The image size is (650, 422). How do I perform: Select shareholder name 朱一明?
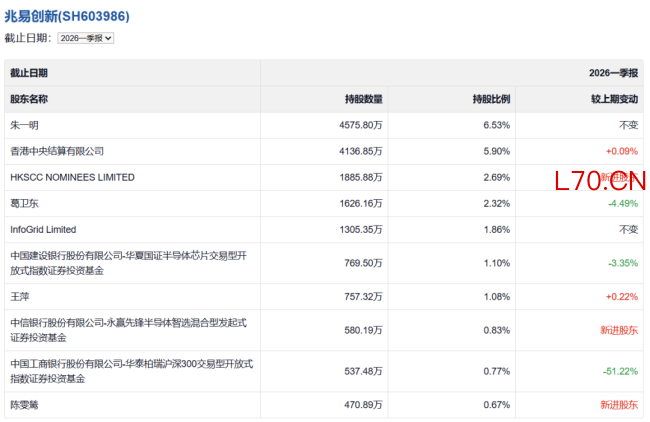[24, 125]
